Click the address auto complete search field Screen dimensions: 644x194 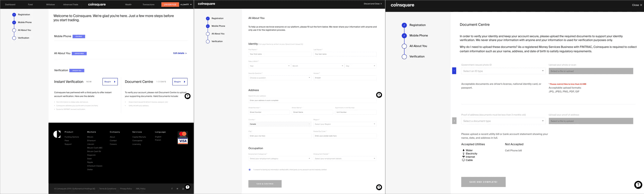pyautogui.click(x=312, y=101)
